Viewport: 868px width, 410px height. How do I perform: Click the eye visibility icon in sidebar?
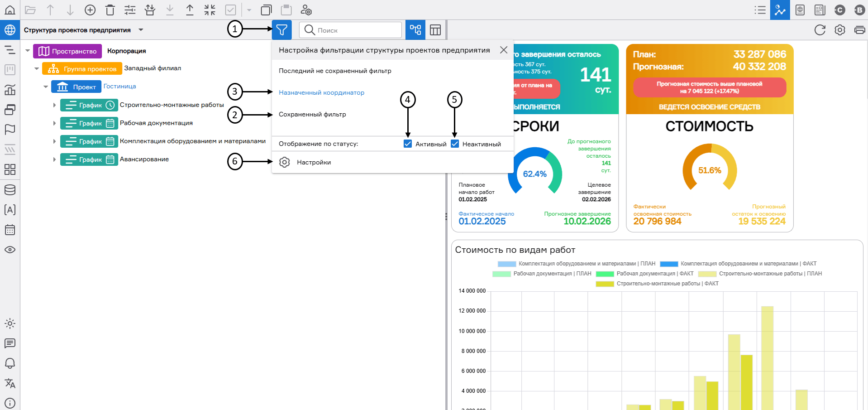[x=10, y=250]
